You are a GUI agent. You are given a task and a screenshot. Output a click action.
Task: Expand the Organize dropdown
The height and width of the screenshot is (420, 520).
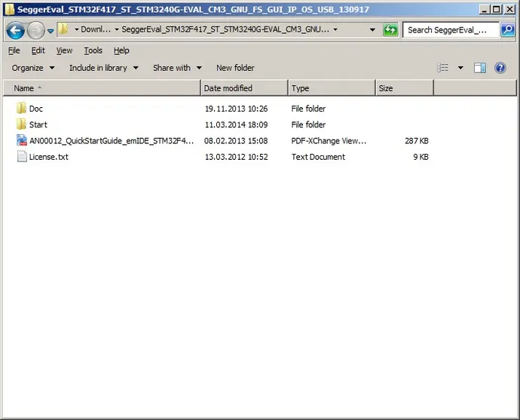(33, 68)
